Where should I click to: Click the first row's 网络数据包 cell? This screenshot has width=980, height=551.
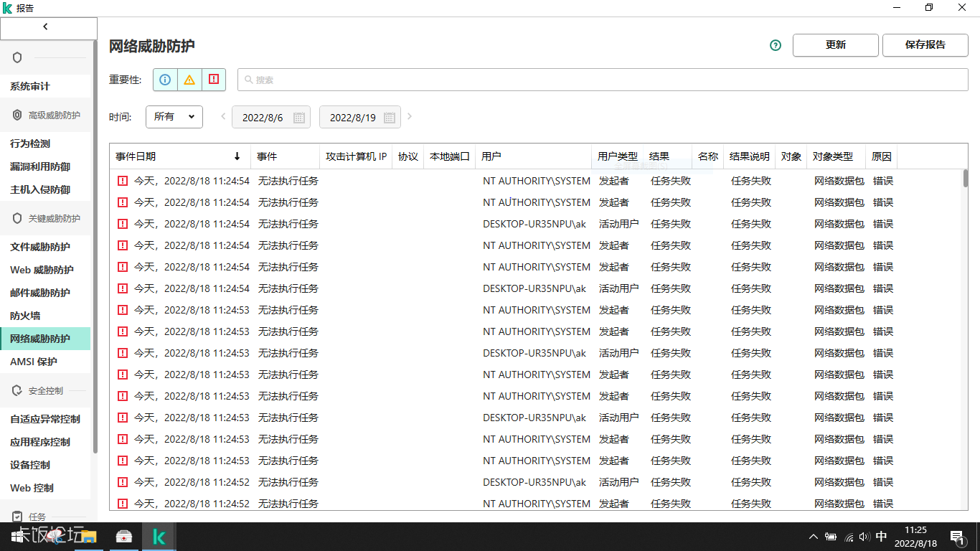(x=839, y=181)
